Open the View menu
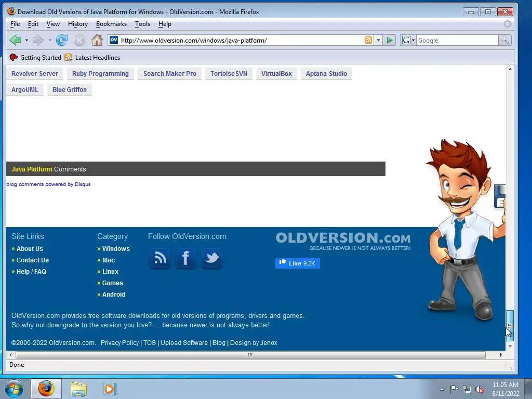This screenshot has height=399, width=532. click(x=53, y=24)
